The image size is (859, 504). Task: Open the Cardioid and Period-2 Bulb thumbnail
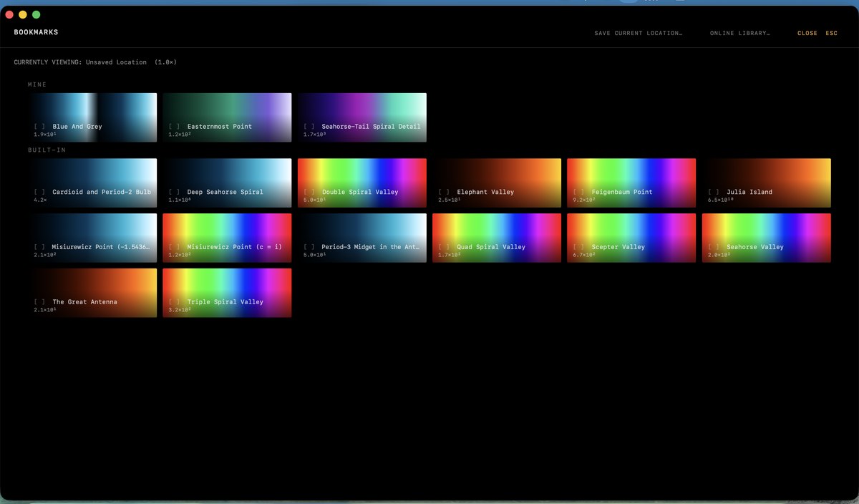pos(94,183)
